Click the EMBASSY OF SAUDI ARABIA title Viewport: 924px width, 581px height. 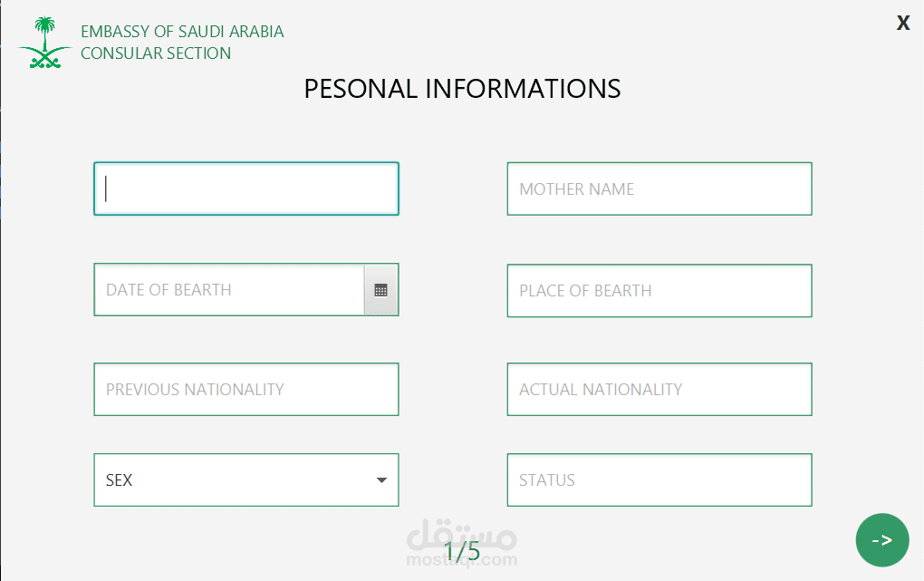tap(182, 32)
